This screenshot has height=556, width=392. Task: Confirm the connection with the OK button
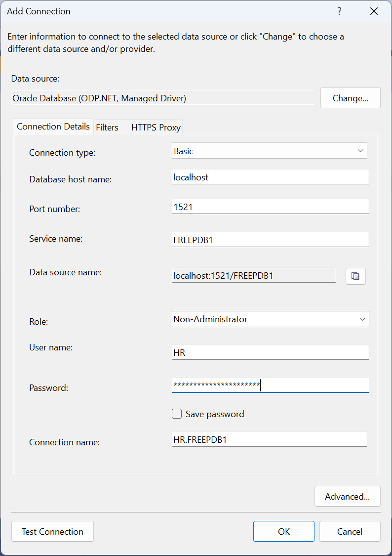click(283, 531)
